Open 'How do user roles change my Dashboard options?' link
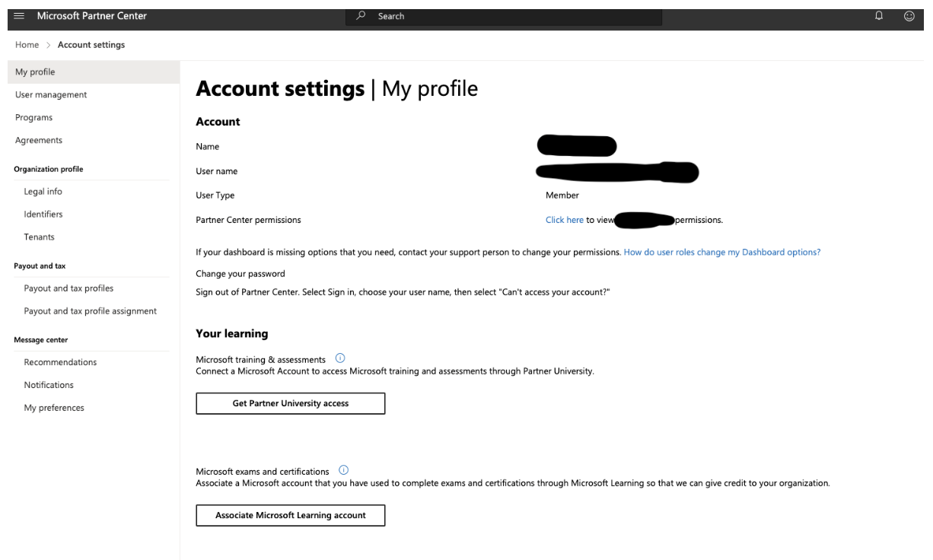933x560 pixels. tap(722, 252)
